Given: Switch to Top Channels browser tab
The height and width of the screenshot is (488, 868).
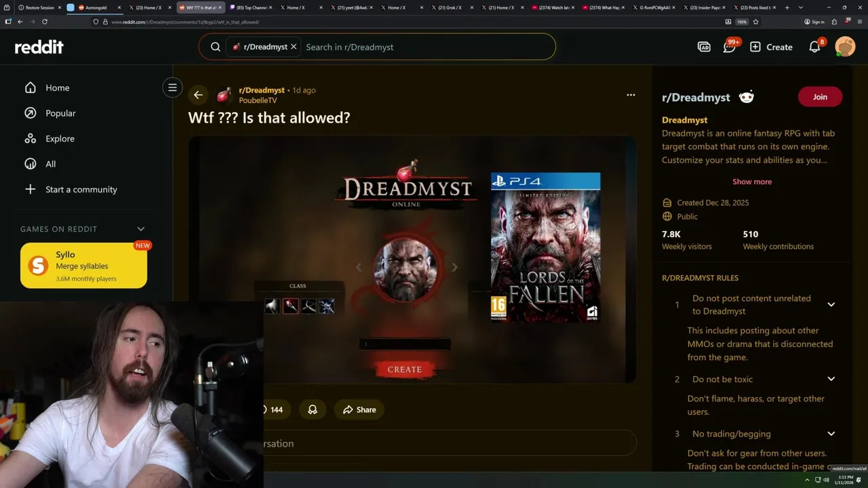Looking at the screenshot, I should pyautogui.click(x=250, y=7).
